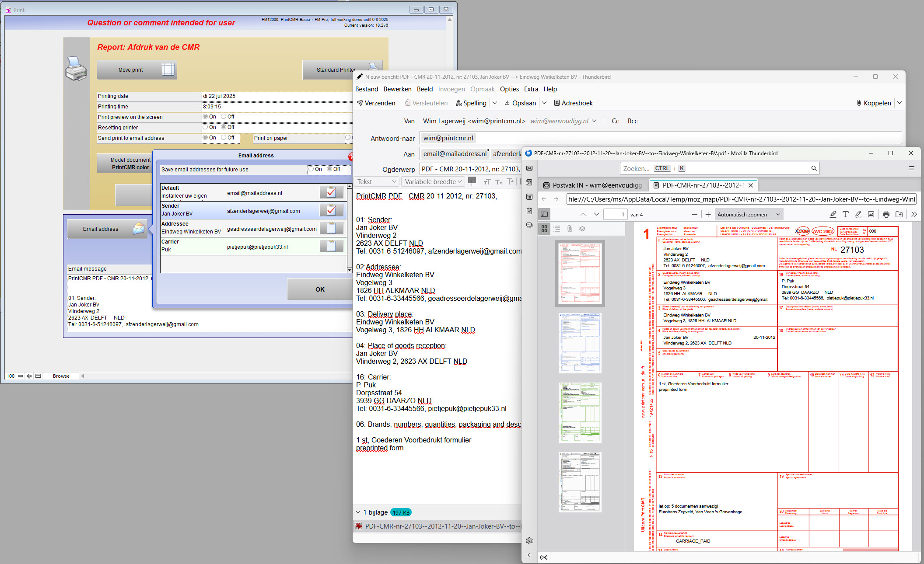Open the Automatisch zoomen dropdown
This screenshot has height=564, width=924.
(749, 214)
